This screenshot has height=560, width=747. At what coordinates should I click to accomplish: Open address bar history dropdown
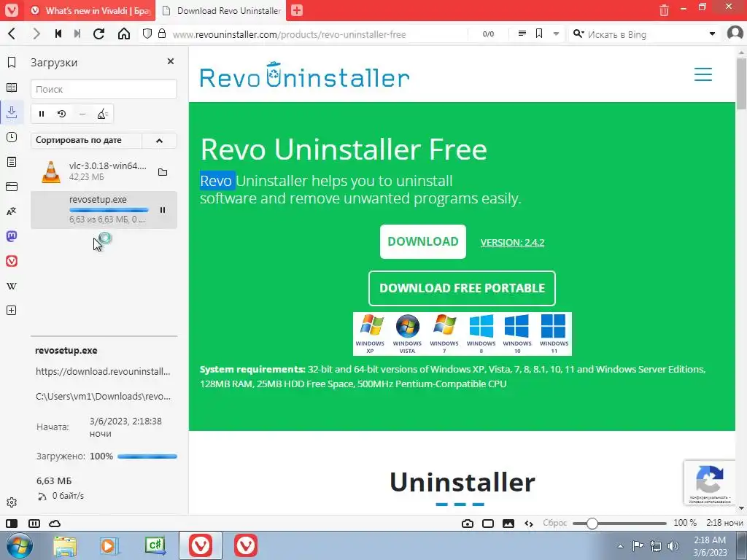click(x=556, y=34)
